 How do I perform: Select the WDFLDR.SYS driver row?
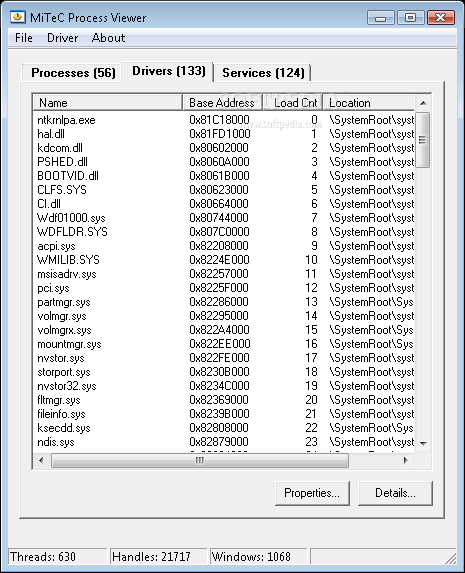coord(224,232)
